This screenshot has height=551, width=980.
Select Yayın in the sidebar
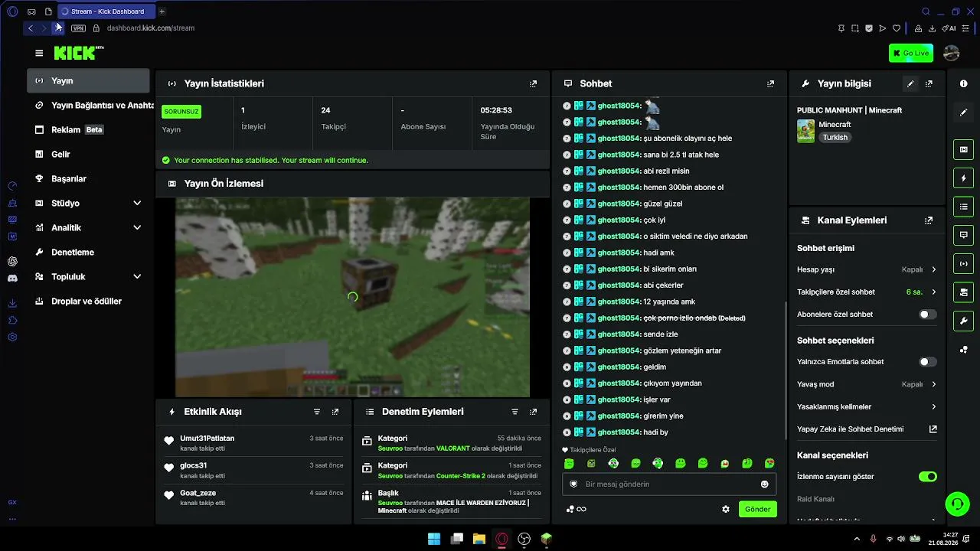pos(88,80)
